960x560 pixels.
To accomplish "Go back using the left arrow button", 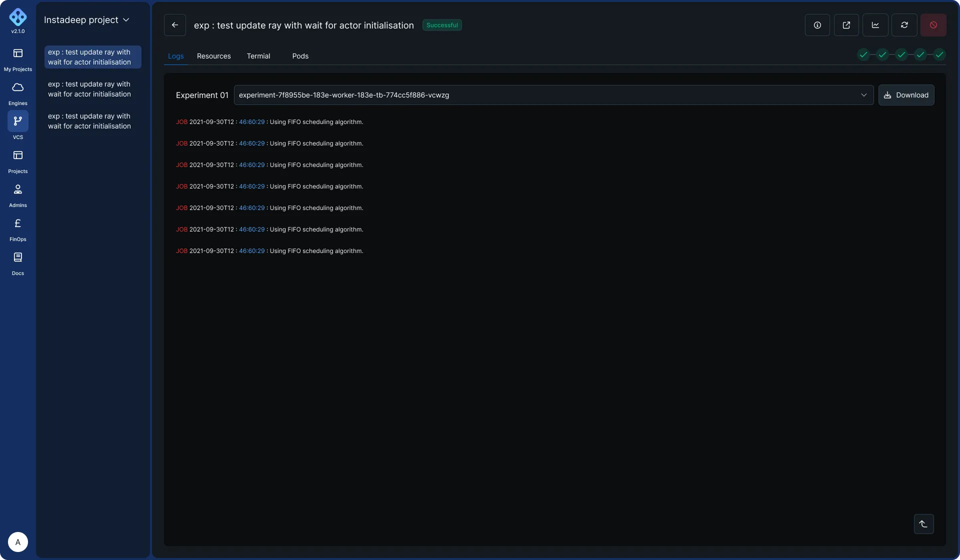I will (x=175, y=25).
